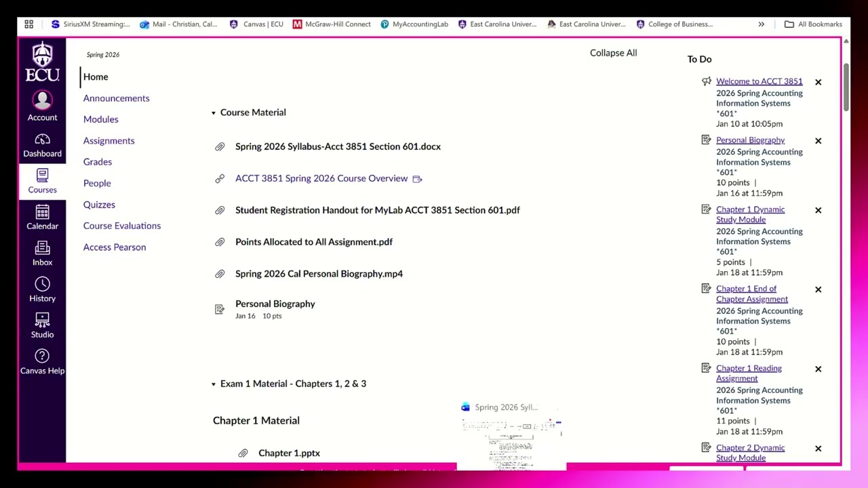
Task: Open Chapter 1 Dynamic Study Module to-do link
Action: point(750,214)
